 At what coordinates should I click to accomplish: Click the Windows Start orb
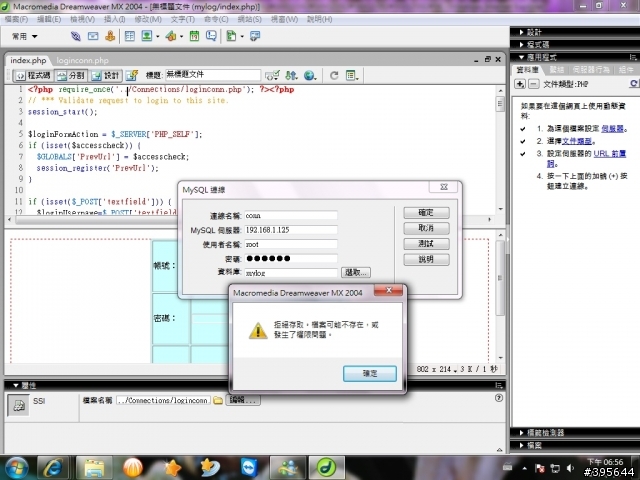17,467
